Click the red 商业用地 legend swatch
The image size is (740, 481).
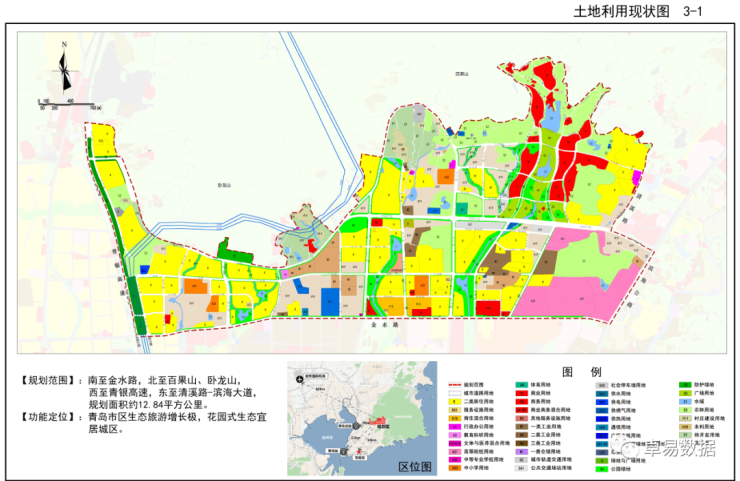point(521,393)
